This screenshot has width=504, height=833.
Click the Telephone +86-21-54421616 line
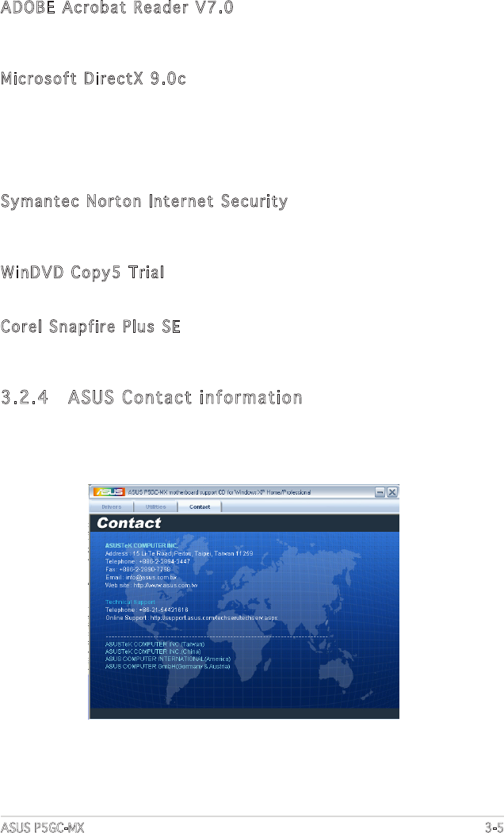click(x=147, y=609)
